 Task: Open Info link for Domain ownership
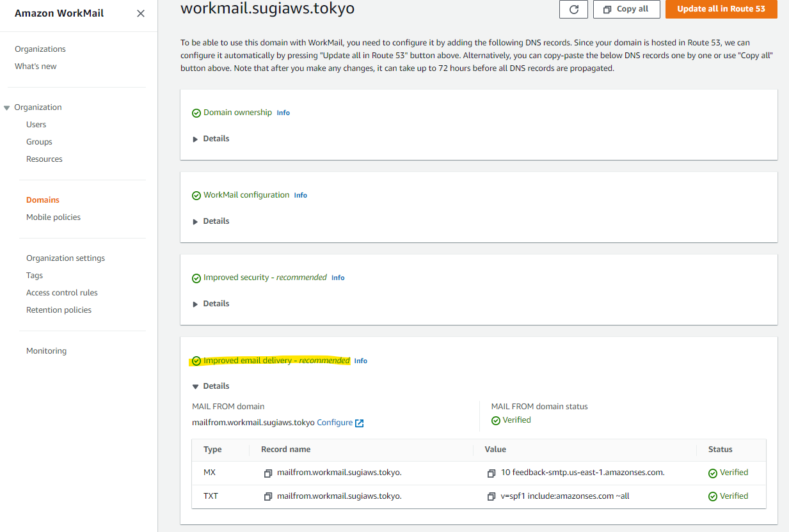pos(283,113)
